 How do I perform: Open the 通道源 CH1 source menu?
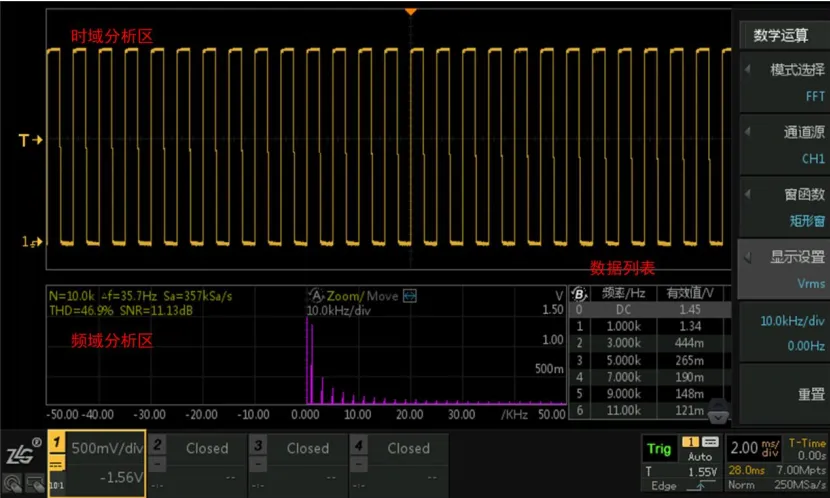[x=784, y=144]
